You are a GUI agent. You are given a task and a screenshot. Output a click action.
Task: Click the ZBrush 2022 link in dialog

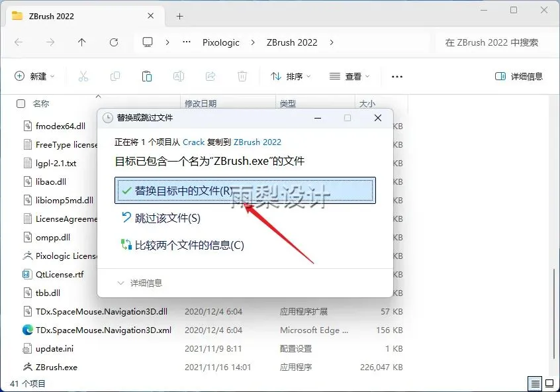(x=257, y=142)
